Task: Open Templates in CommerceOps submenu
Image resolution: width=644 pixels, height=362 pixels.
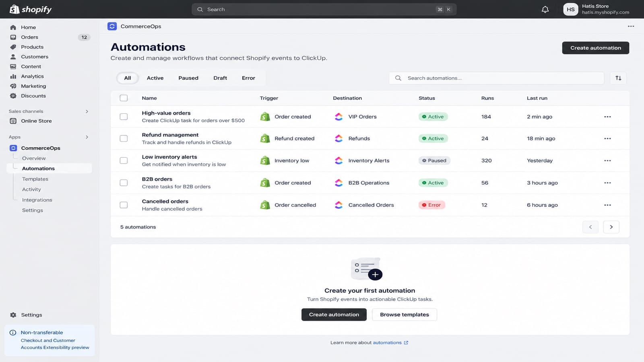Action: tap(35, 179)
